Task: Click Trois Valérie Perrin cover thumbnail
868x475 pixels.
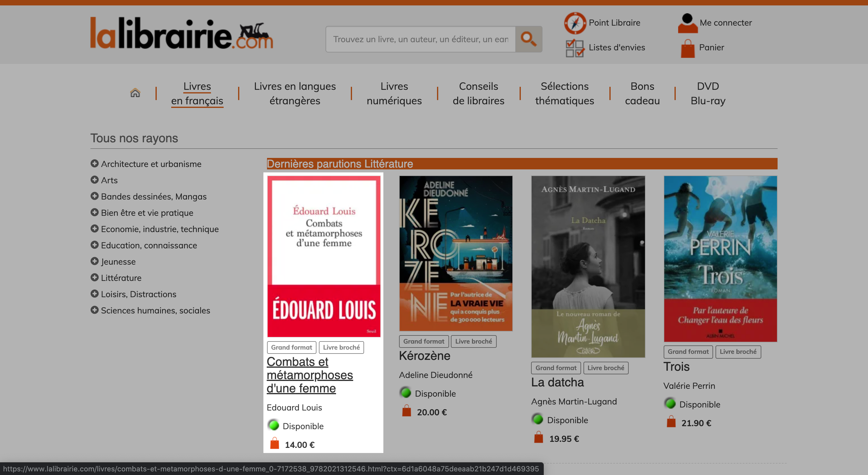Action: (x=720, y=259)
